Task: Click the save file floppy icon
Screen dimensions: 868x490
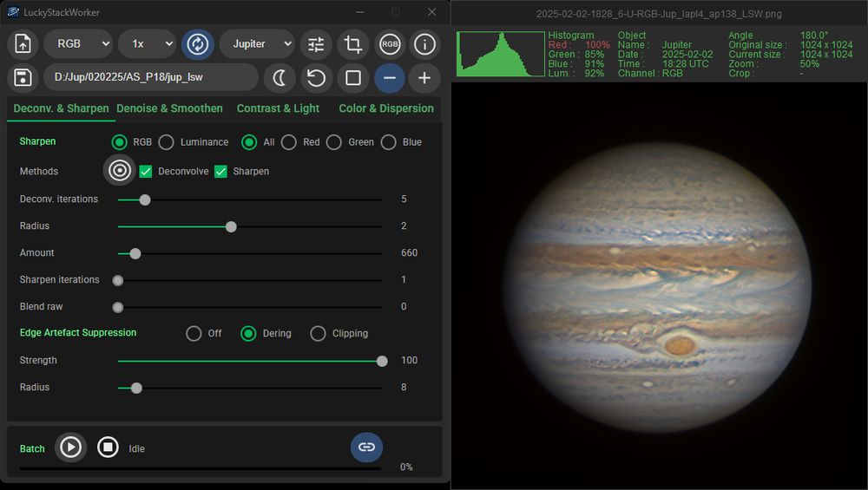Action: click(x=23, y=77)
